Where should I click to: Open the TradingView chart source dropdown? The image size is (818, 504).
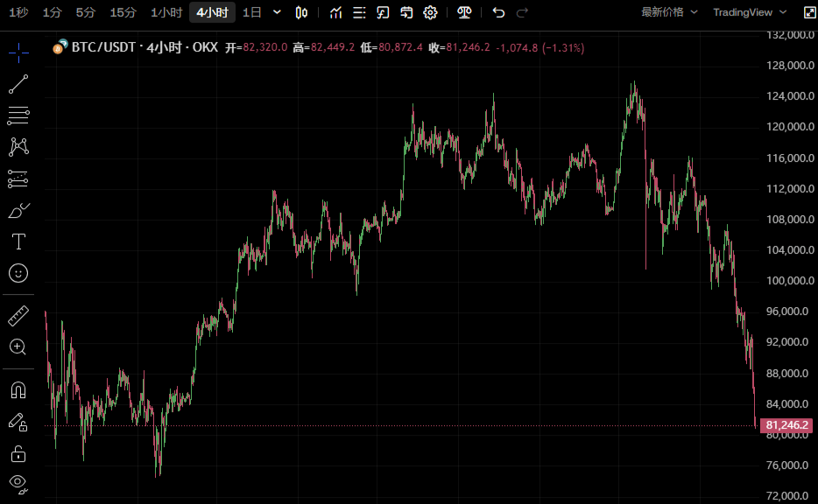pyautogui.click(x=747, y=12)
